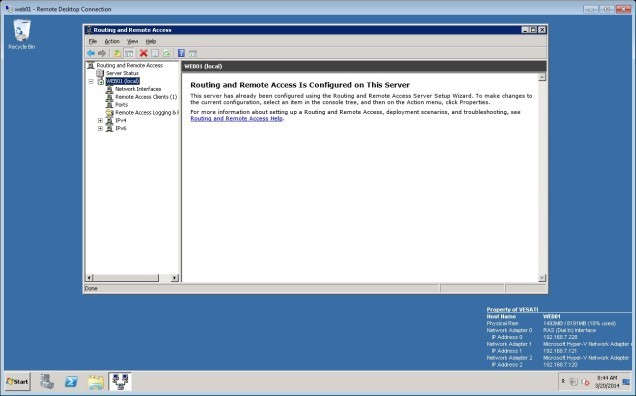Toggle the Show/Hide Console Tree icon
The image size is (636, 396).
click(129, 53)
